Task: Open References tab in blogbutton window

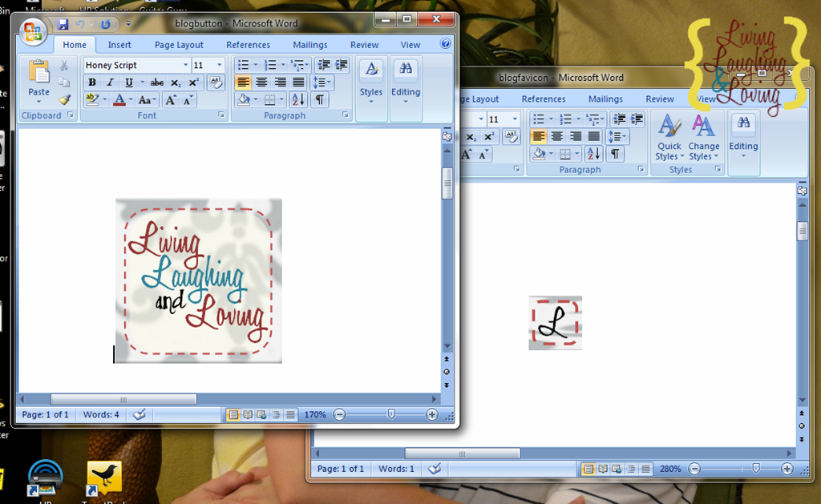Action: [x=249, y=45]
